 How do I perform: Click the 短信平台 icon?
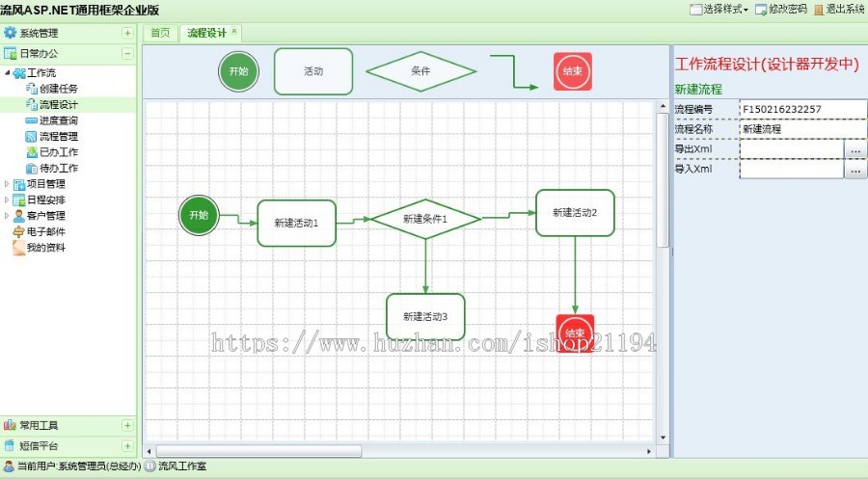pos(10,446)
